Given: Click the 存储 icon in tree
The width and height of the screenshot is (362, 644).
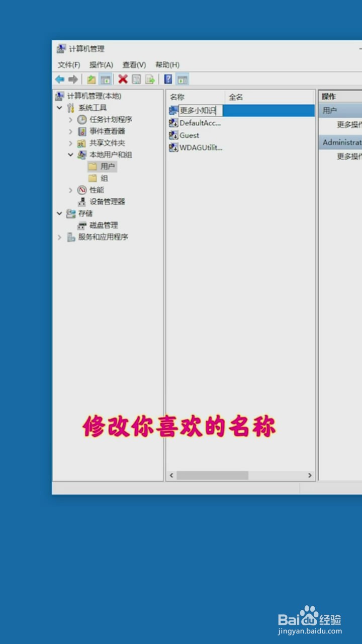Looking at the screenshot, I should 71,213.
